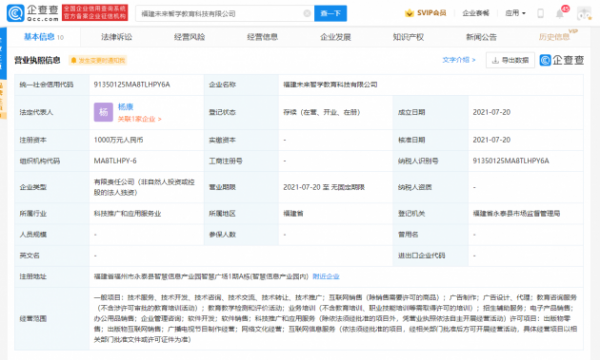Switch to the 新闻公告 tab
The width and height of the screenshot is (600, 360).
point(481,37)
